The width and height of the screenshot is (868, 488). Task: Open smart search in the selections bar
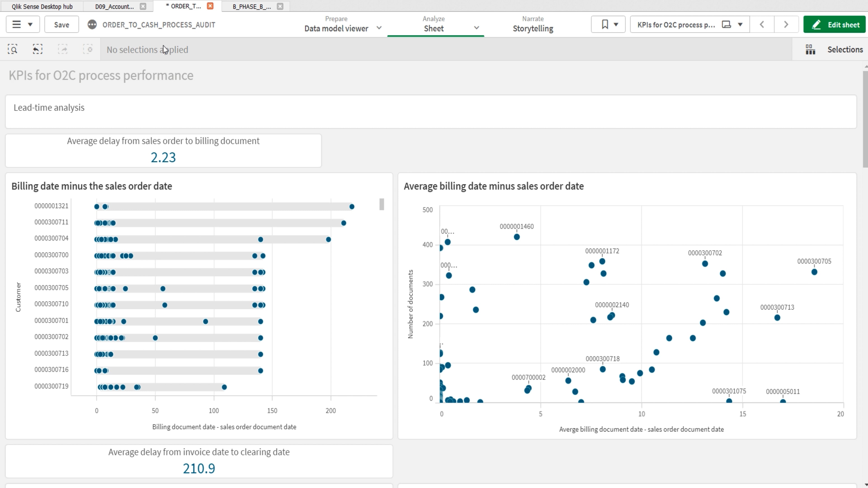(12, 49)
